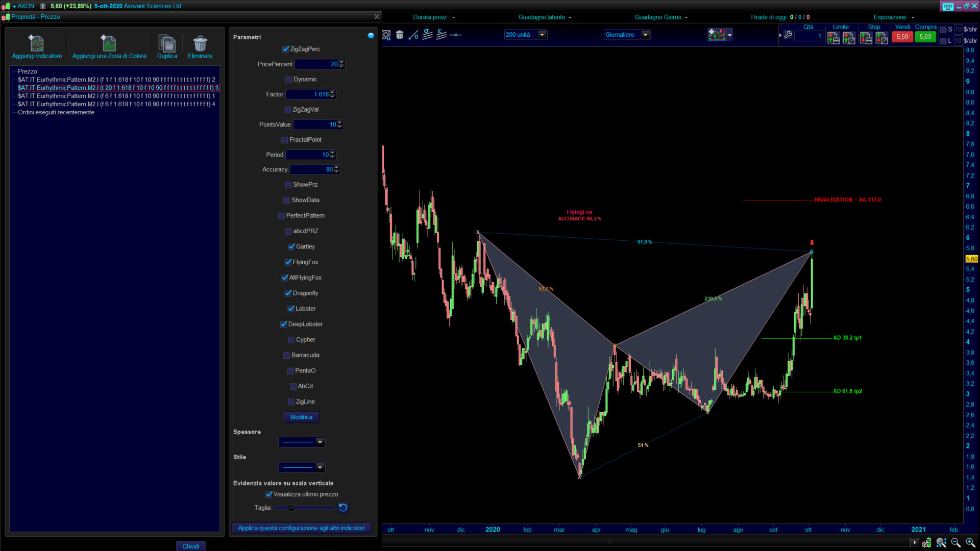Uncheck the Gartley pattern checkbox
Viewport: 980px width, 551px height.
coord(291,247)
